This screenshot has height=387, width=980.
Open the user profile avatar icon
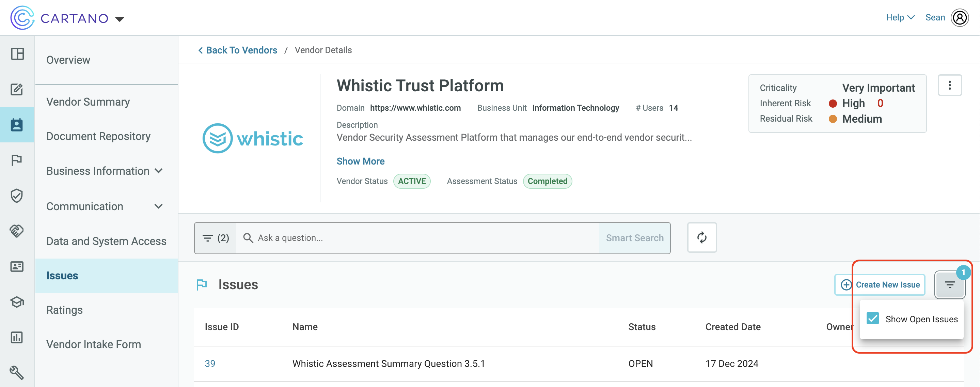coord(960,18)
